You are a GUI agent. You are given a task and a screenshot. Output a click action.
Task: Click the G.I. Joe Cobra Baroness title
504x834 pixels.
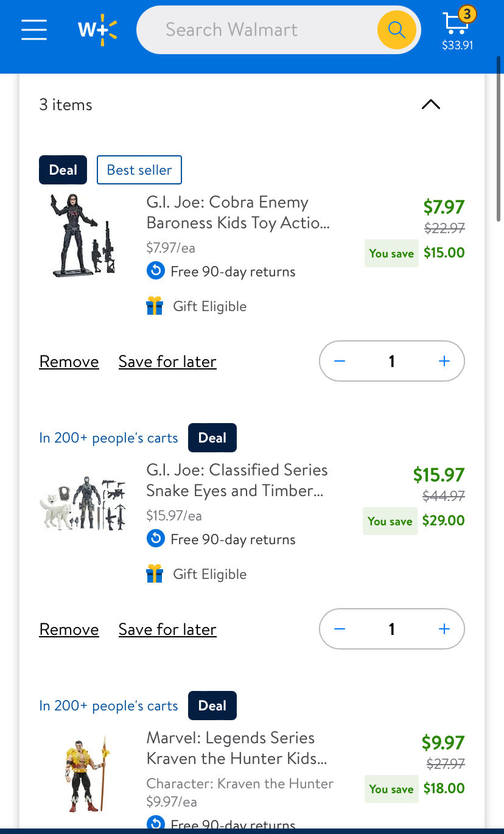[238, 212]
